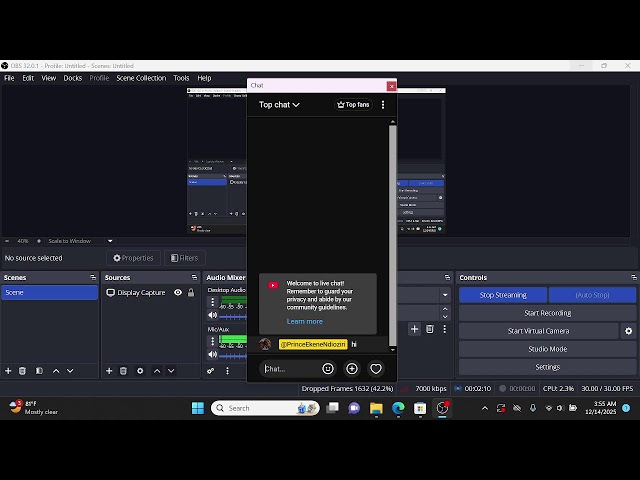
Task: Add a new source with plus icon
Action: (x=109, y=371)
